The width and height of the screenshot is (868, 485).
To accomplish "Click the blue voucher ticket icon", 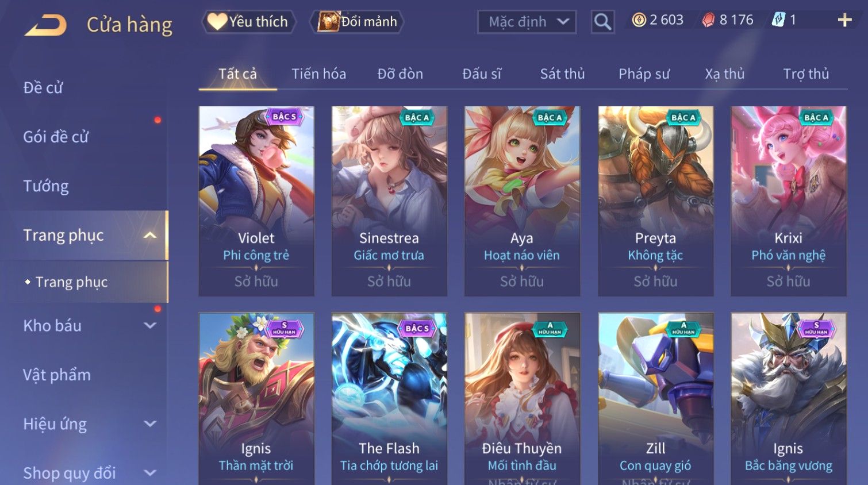I will coord(778,20).
